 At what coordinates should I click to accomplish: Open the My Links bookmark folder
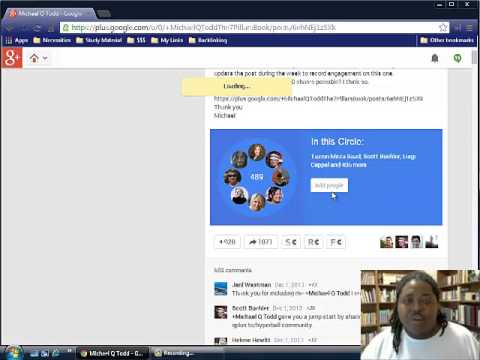[167, 40]
